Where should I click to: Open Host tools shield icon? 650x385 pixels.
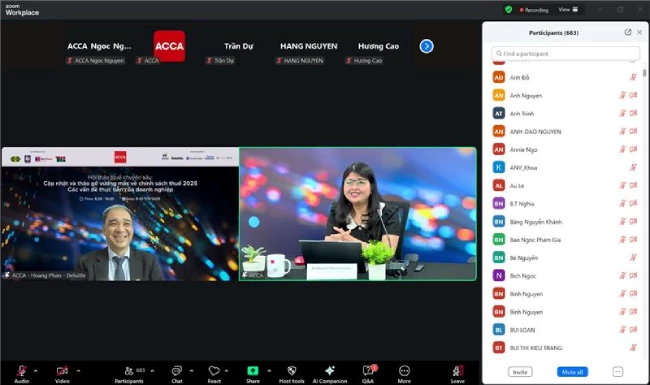click(x=292, y=370)
